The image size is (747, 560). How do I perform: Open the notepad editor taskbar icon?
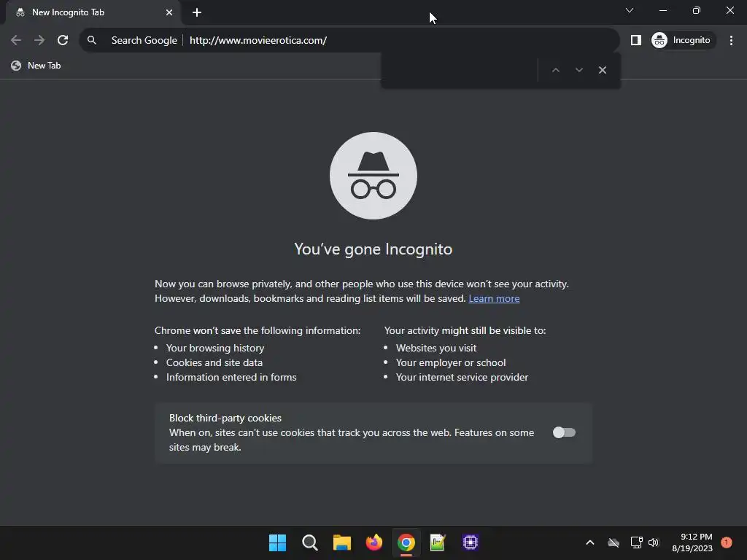[438, 542]
